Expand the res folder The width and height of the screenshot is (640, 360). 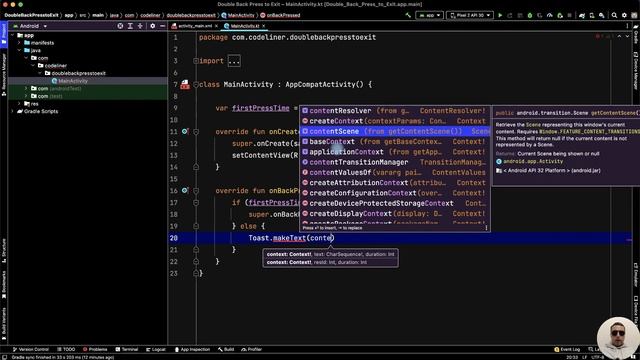(19, 104)
